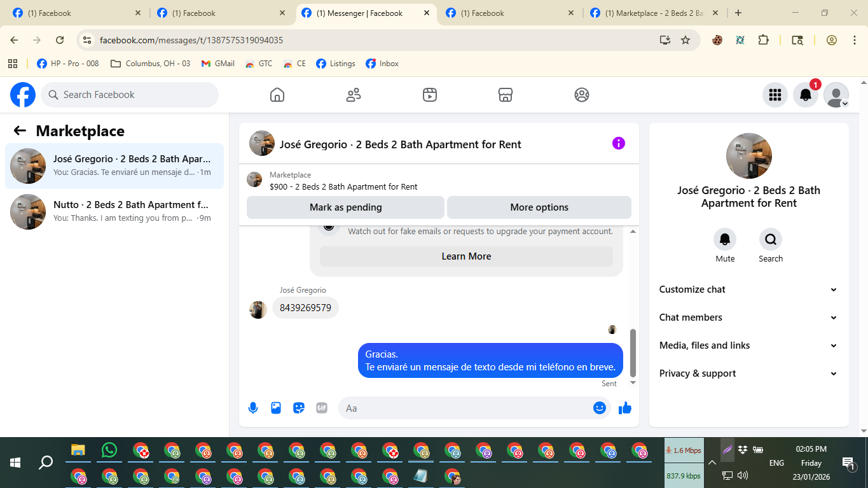The width and height of the screenshot is (868, 488).
Task: Click the voice clip microphone icon
Action: [x=253, y=408]
